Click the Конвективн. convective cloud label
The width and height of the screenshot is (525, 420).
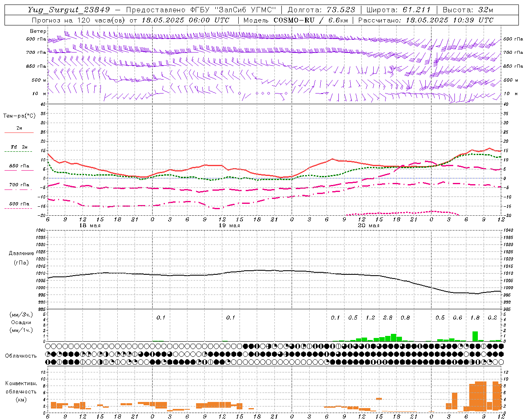click(21, 383)
